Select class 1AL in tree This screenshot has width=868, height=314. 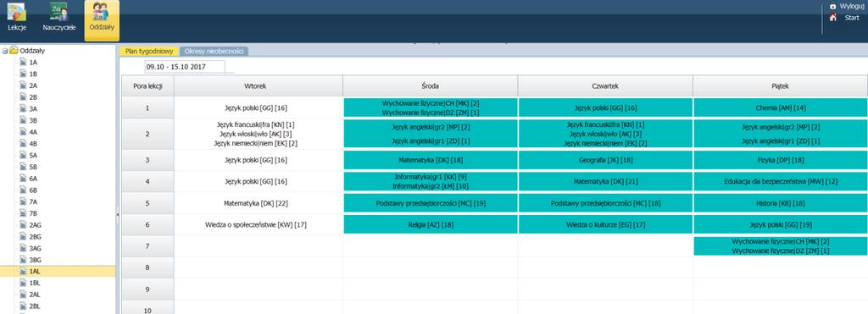point(58,272)
